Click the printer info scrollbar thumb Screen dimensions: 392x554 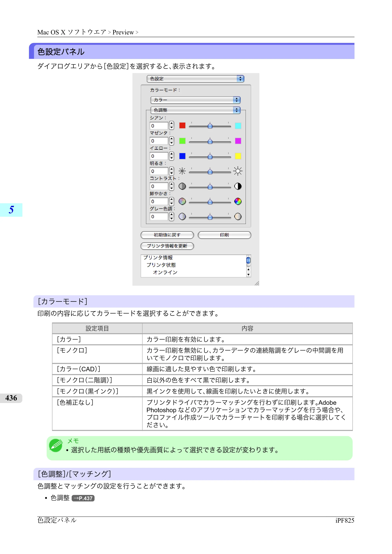click(248, 261)
